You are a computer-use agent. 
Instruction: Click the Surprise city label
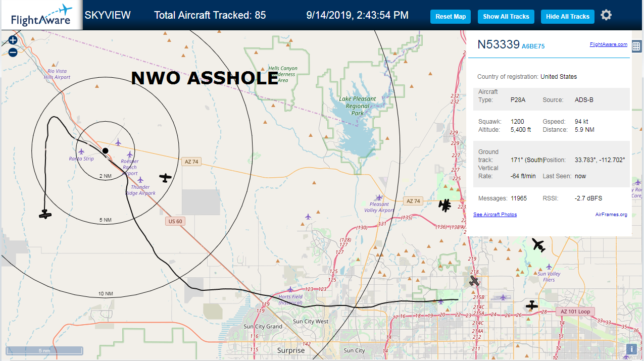click(x=291, y=350)
